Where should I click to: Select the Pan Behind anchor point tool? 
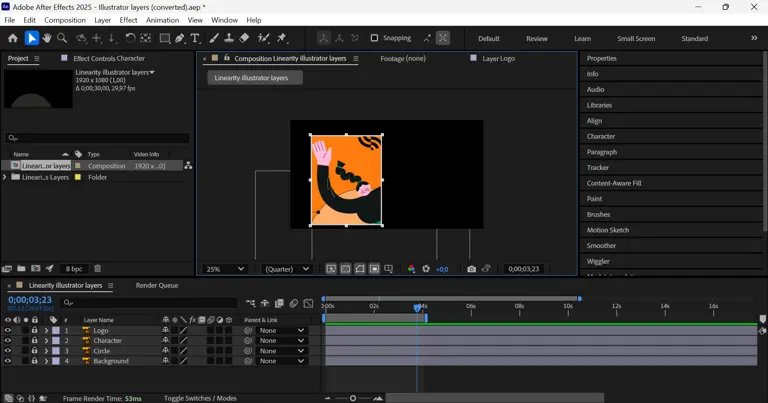pyautogui.click(x=146, y=38)
